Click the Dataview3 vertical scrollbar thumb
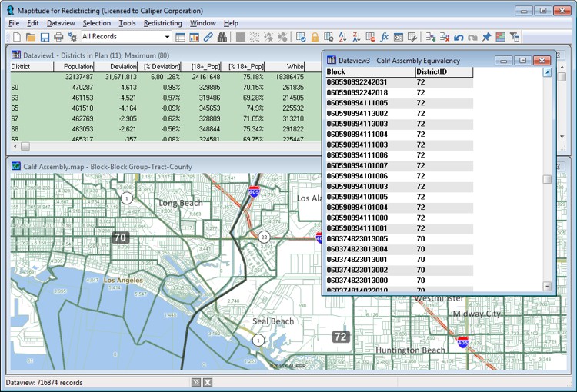 point(547,179)
